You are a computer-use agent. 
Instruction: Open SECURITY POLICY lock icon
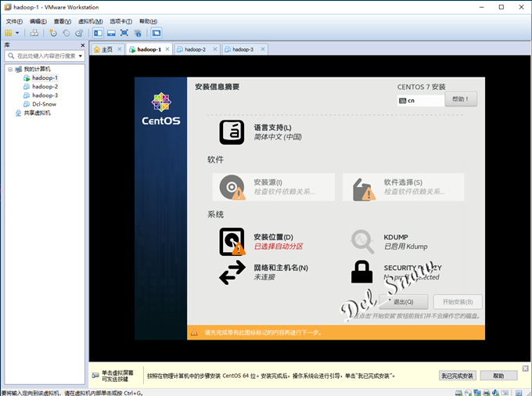pyautogui.click(x=361, y=272)
